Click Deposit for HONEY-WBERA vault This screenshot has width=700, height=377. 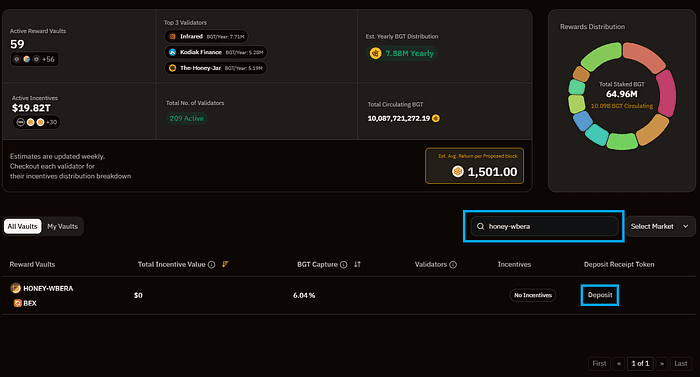(x=600, y=295)
